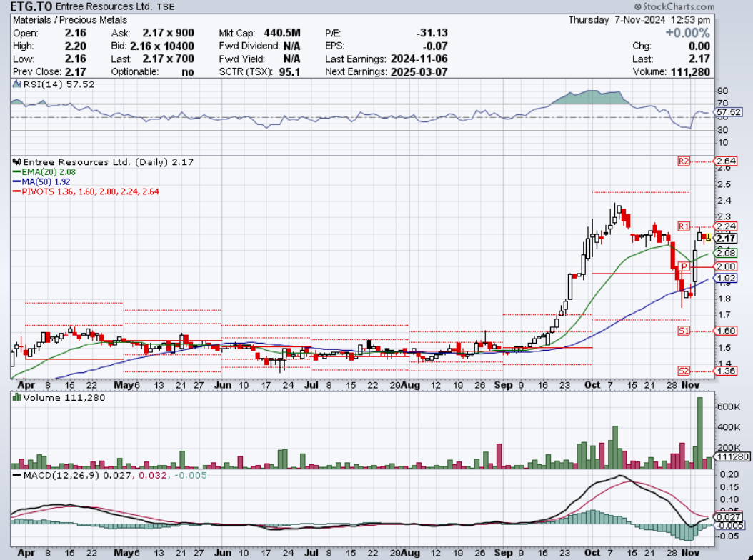The width and height of the screenshot is (753, 560).
Task: Click the Fwd Yield N/A value
Action: 292,59
